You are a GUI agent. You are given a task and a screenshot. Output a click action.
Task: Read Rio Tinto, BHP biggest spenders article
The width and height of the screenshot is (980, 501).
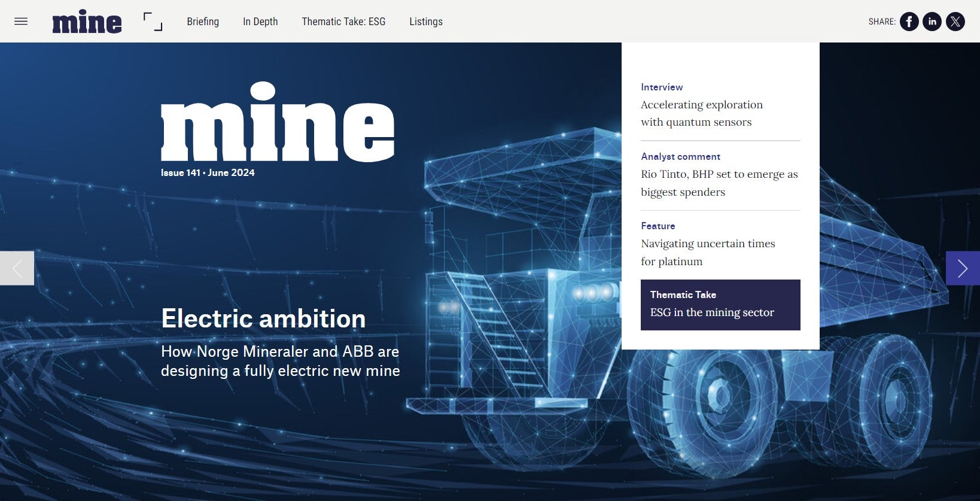click(x=719, y=183)
